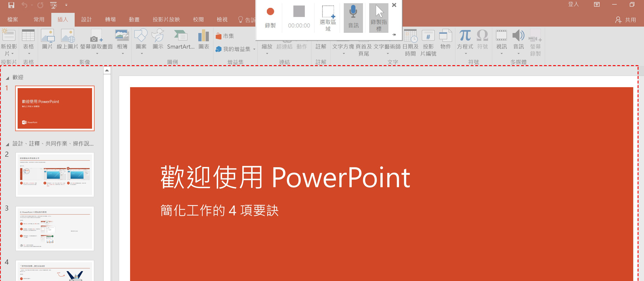The image size is (644, 281).
Task: Switch to the 常用 tab
Action: pyautogui.click(x=39, y=19)
